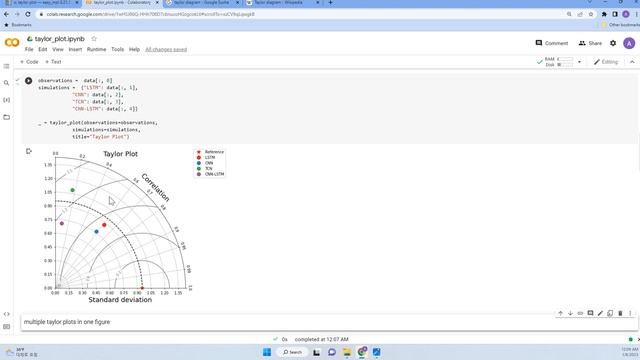Open the table of contents sidebar panel

pos(7,66)
